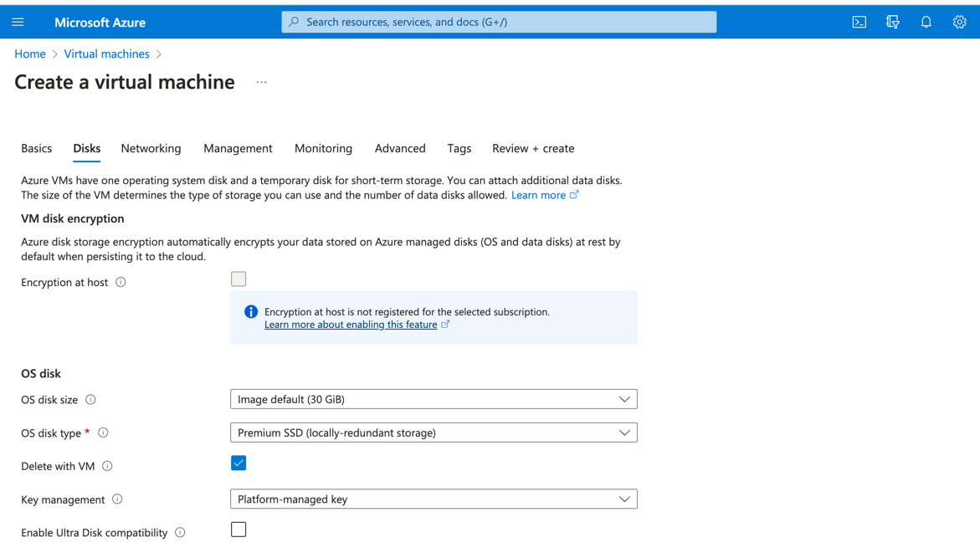Open the Advanced tab
The image size is (980, 553).
coord(400,148)
